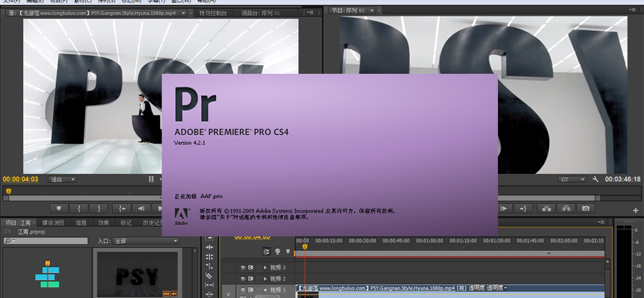Click the source monitor playhead marker

pos(8,191)
